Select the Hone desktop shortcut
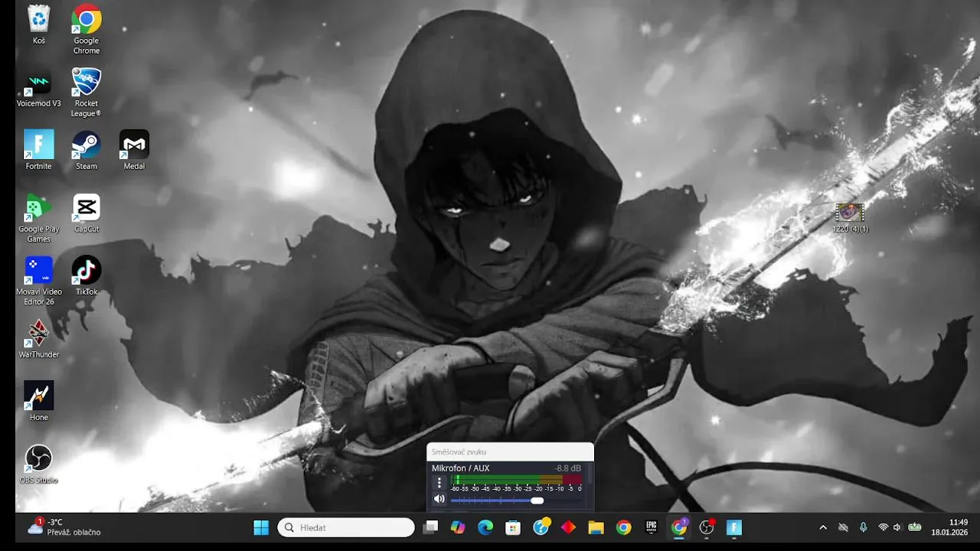This screenshot has width=980, height=551. (38, 401)
